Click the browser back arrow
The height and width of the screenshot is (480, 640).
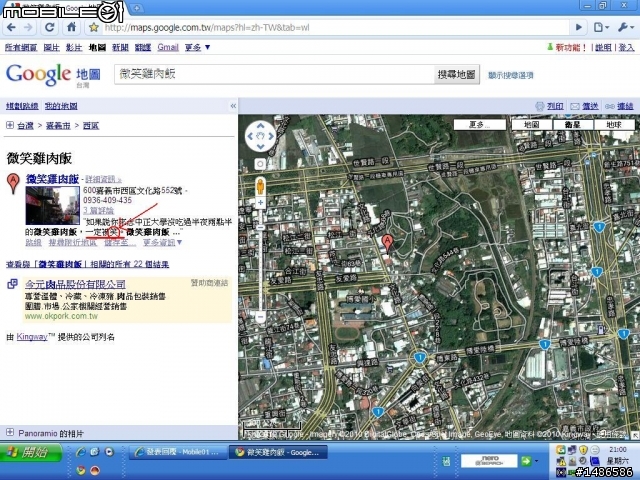[x=11, y=28]
